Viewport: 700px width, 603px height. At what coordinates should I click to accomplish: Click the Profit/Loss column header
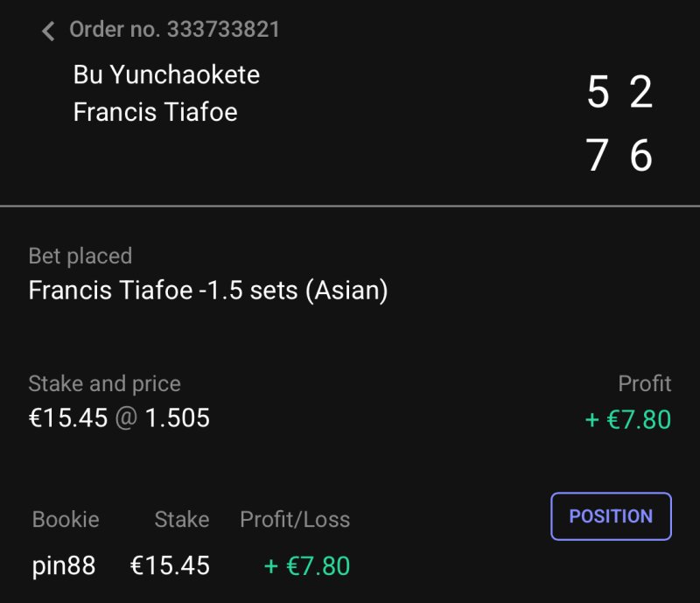click(295, 519)
